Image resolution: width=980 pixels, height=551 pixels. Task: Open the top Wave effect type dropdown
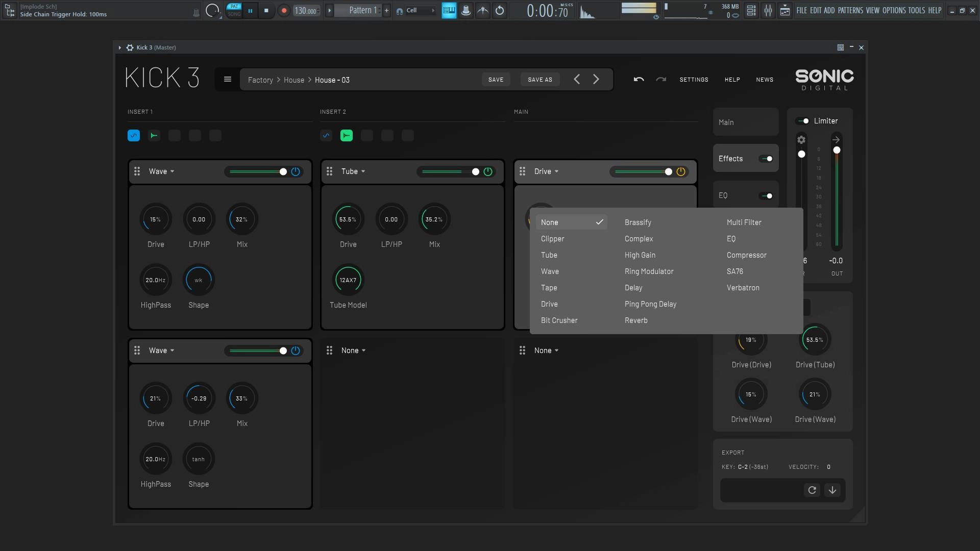(161, 171)
